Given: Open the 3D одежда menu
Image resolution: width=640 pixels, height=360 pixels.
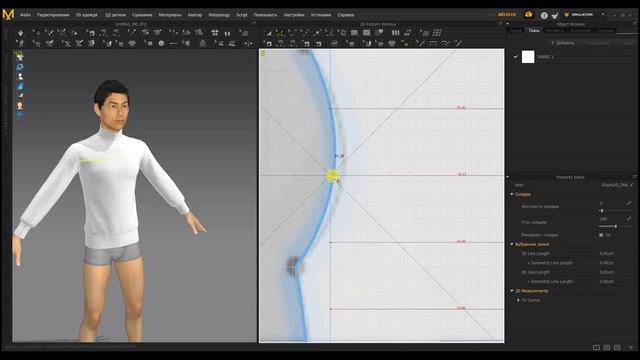Looking at the screenshot, I should click(x=87, y=15).
